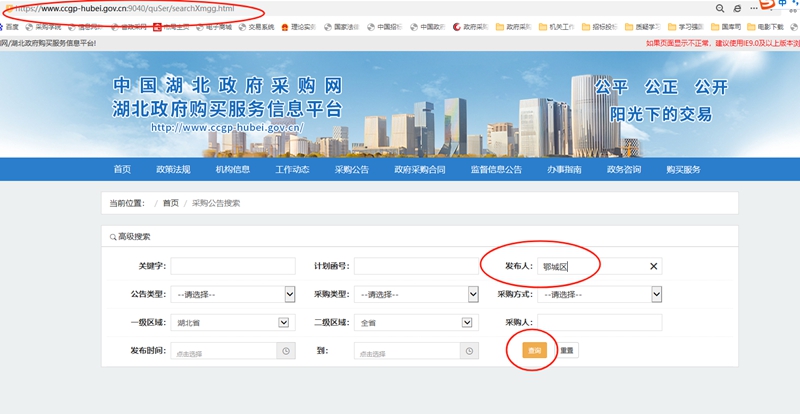
Task: Click the 到 end date field
Action: point(407,351)
